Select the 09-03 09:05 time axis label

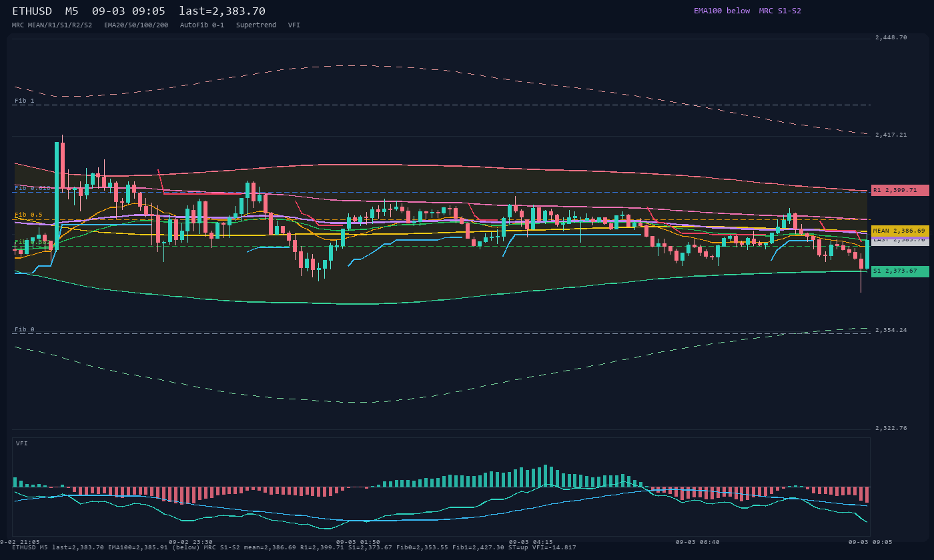pos(871,542)
